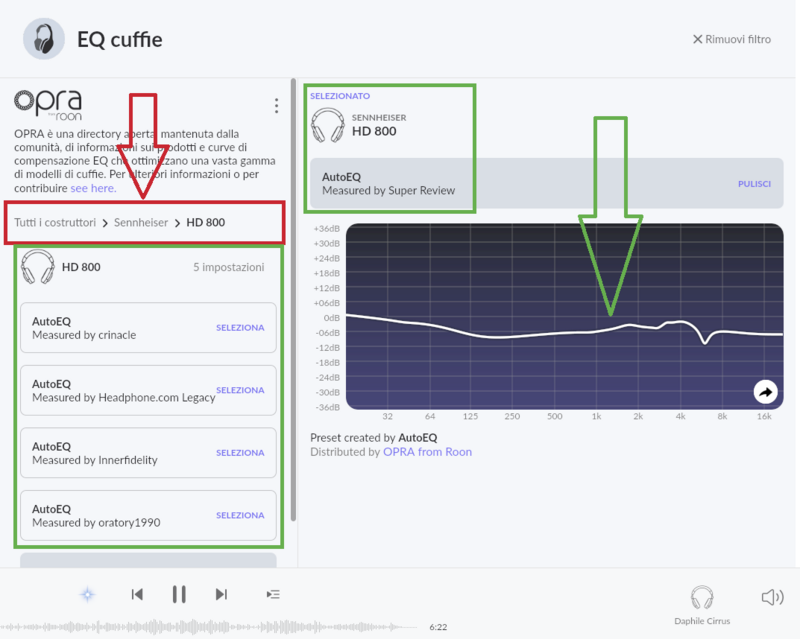Click the headphone icon beside EQ cuffie
Viewport: 800px width, 639px height.
[x=43, y=39]
